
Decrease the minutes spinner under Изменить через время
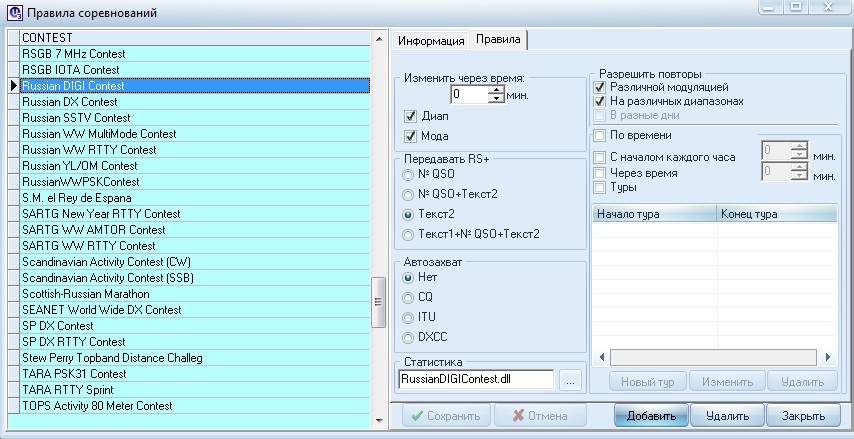coord(496,99)
